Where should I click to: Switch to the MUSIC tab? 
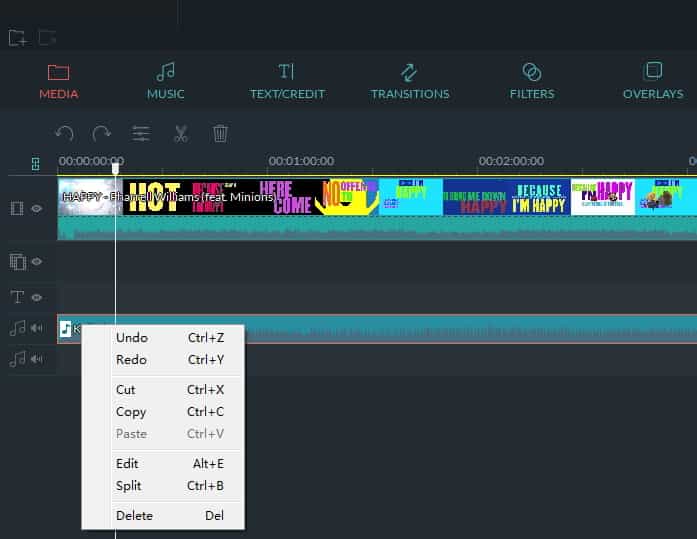click(x=166, y=82)
